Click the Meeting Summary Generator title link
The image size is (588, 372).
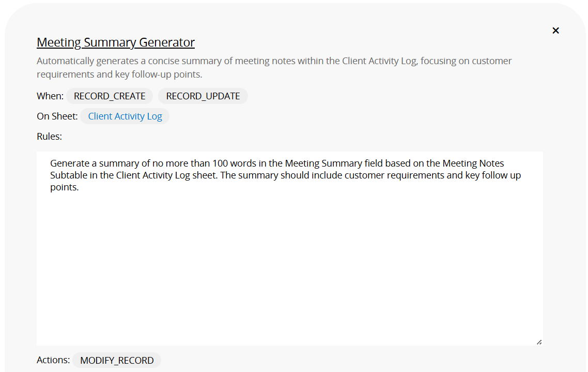point(116,42)
